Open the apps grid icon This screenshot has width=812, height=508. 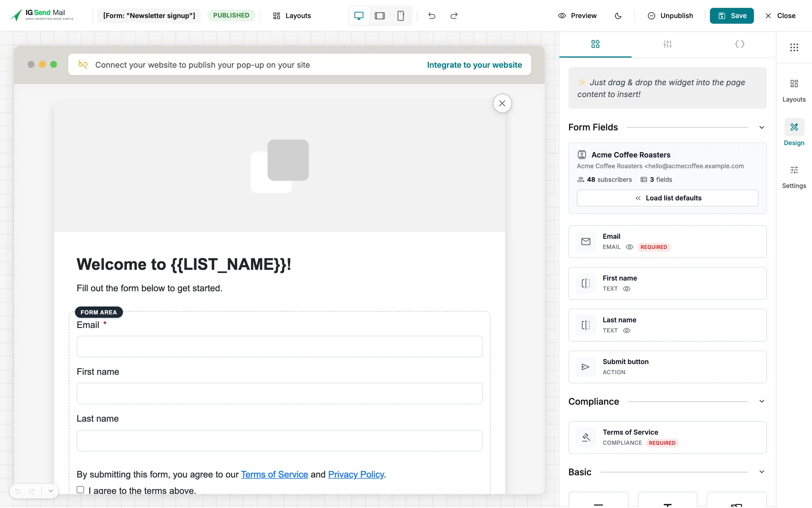(x=794, y=47)
